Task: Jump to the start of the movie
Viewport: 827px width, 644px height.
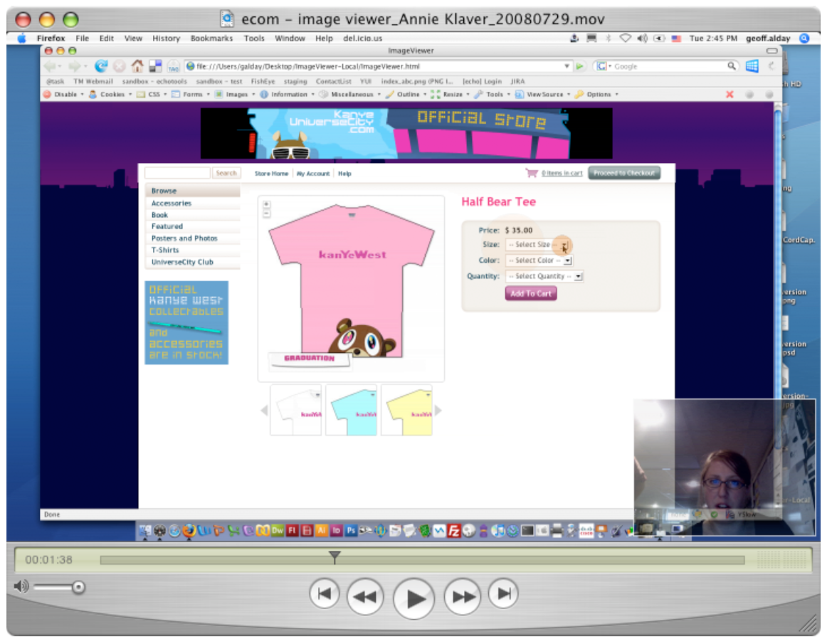Action: pos(324,593)
